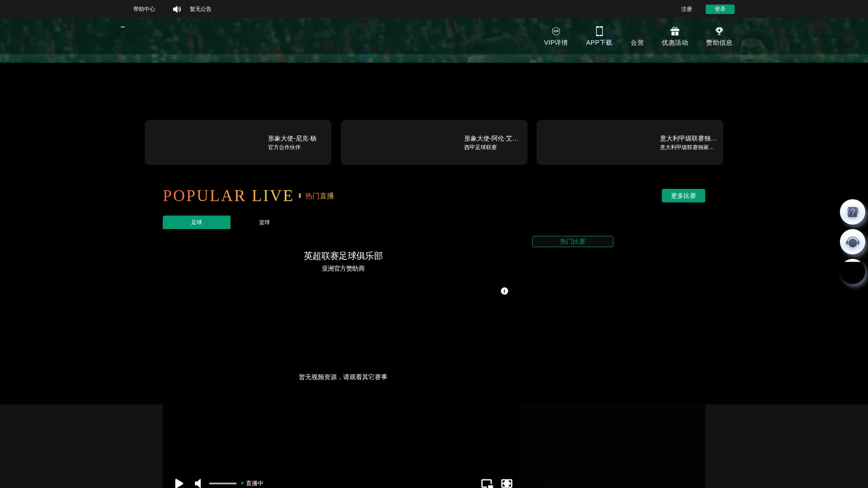Click the 登录 button
The image size is (868, 488).
coord(720,9)
